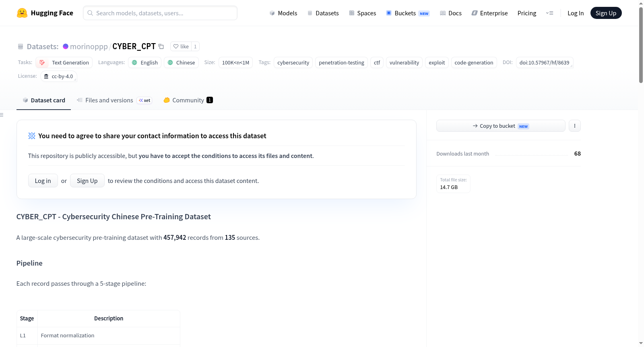This screenshot has height=347, width=644.
Task: Filter by Chinese language tag
Action: 181,62
